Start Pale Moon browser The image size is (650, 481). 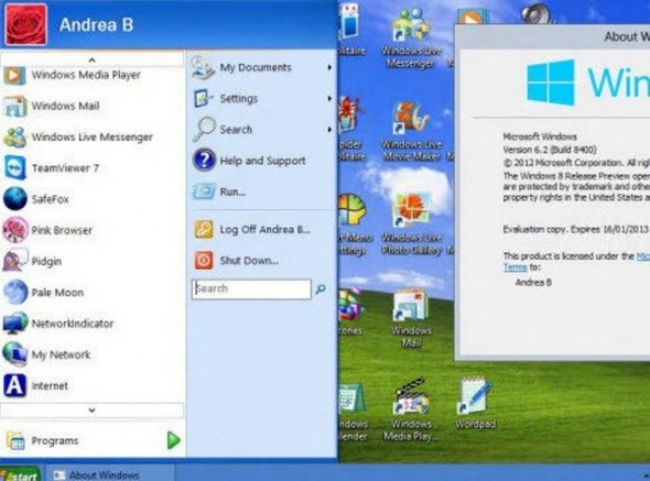(57, 292)
